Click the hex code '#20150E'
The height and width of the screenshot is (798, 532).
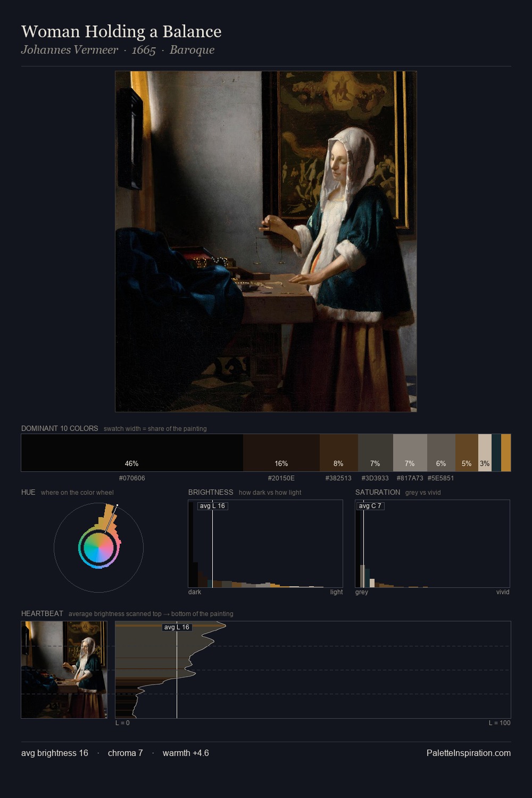(x=281, y=478)
